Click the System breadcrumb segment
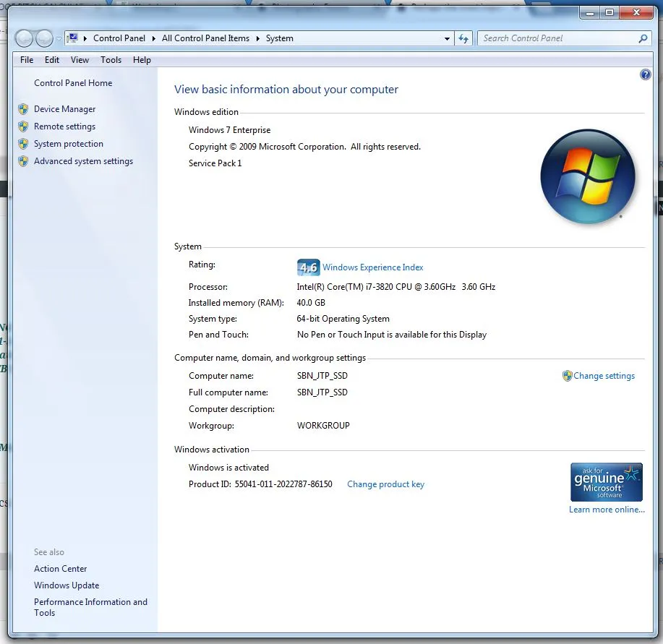This screenshot has width=663, height=644. [x=279, y=38]
